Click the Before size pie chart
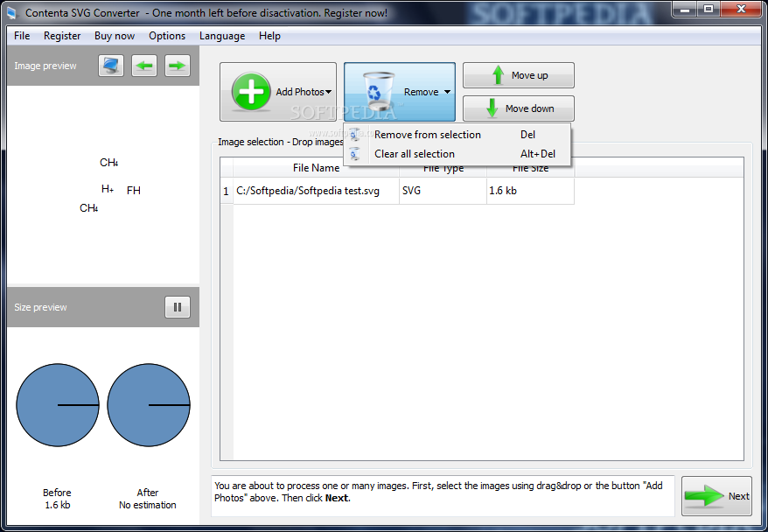The width and height of the screenshot is (768, 532). point(58,405)
